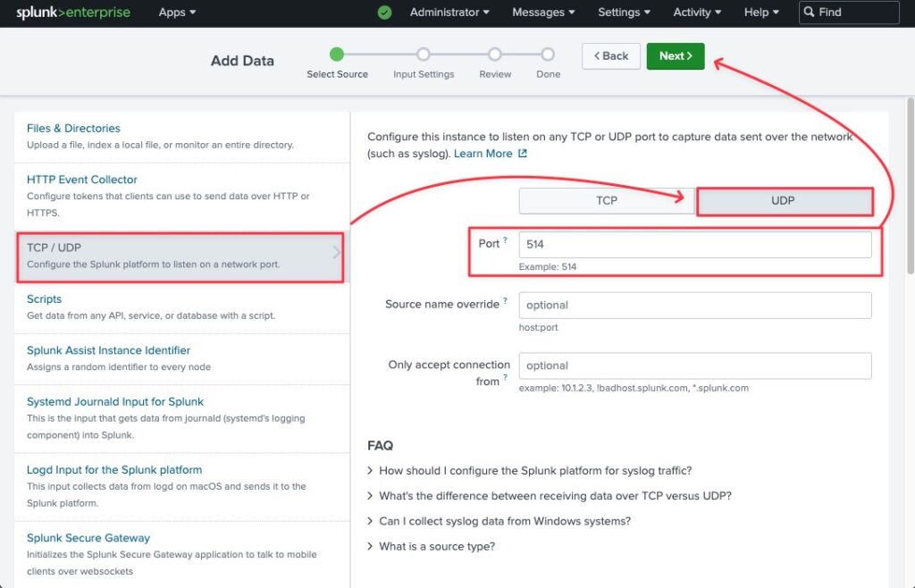915x588 pixels.
Task: Select the UDP protocol toggle
Action: (785, 201)
